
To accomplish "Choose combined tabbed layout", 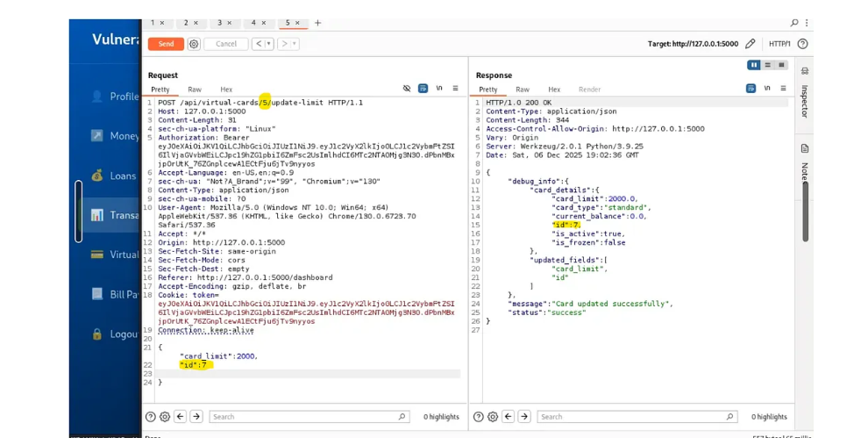I will coord(781,65).
